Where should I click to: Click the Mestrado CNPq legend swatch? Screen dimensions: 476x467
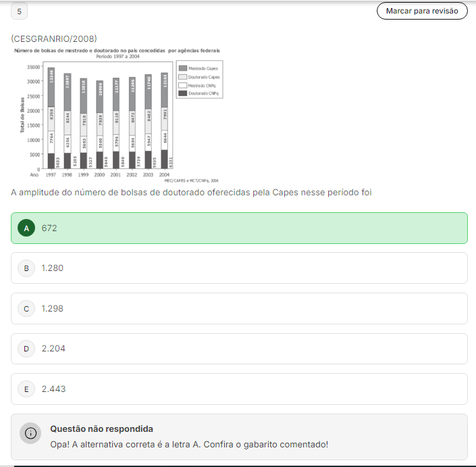[x=182, y=85]
